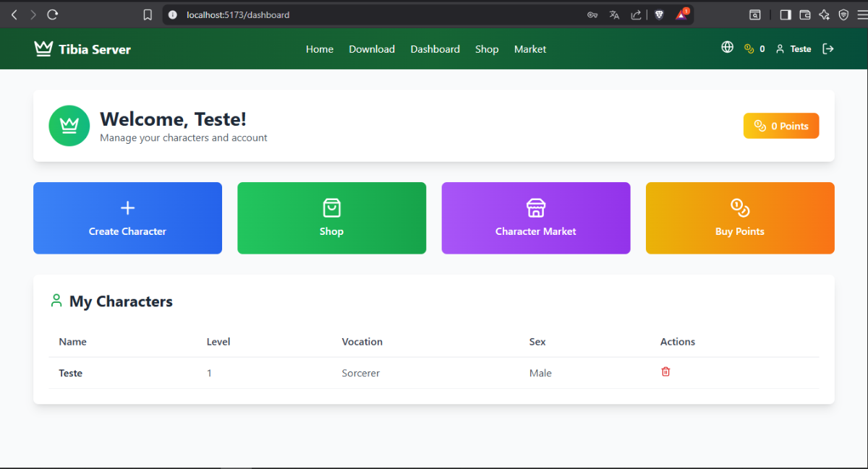Image resolution: width=868 pixels, height=469 pixels.
Task: Click the Tibia Server crown logo
Action: click(43, 48)
